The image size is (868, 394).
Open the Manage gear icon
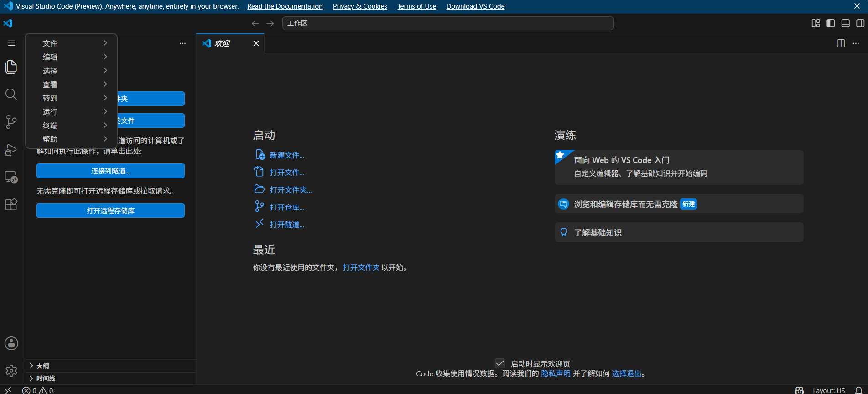tap(11, 371)
